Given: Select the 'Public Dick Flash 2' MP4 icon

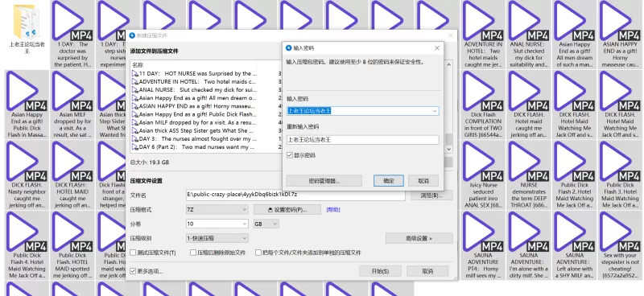Looking at the screenshot, I should point(575,162).
